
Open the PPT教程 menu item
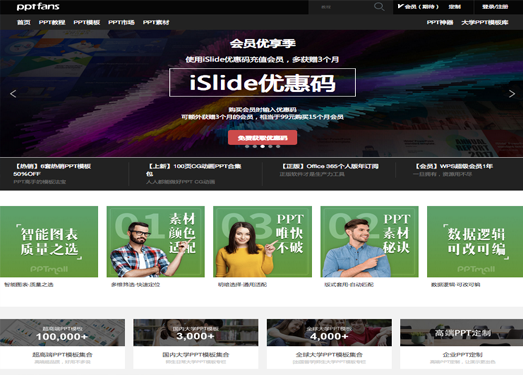coord(52,22)
